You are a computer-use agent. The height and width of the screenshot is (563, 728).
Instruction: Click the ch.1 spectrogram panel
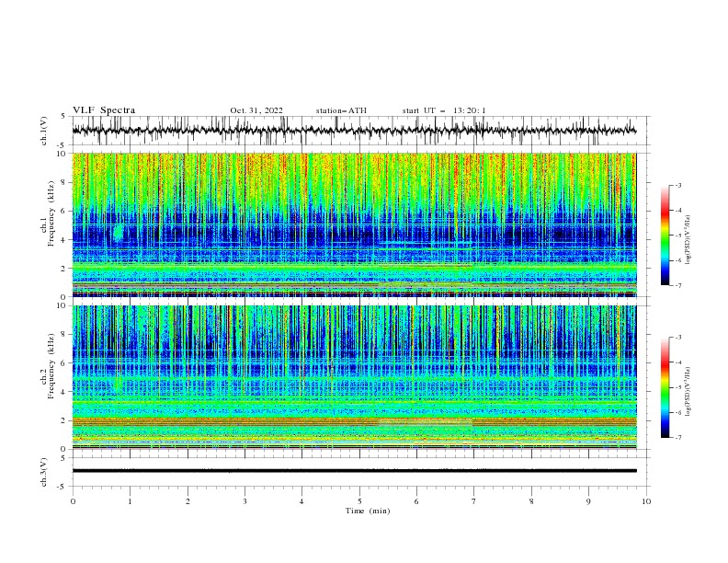[354, 224]
